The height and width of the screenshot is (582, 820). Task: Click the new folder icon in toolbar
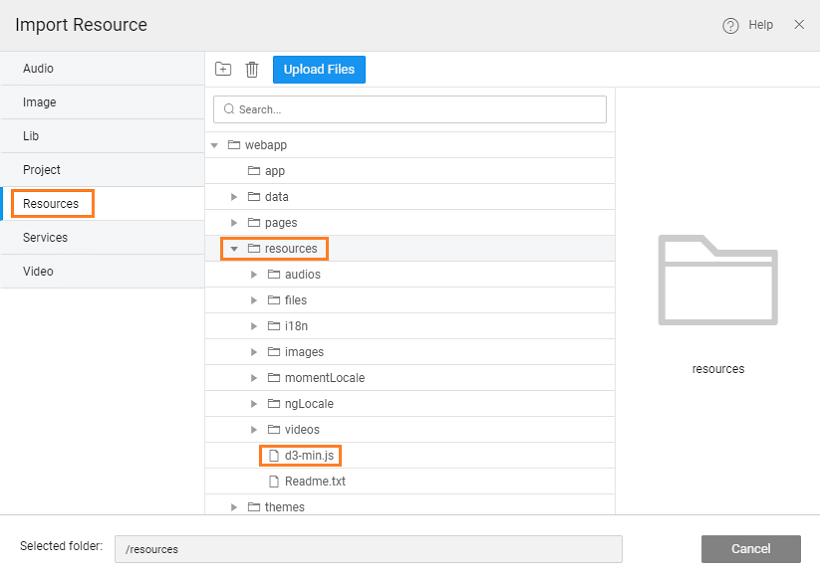[x=223, y=69]
